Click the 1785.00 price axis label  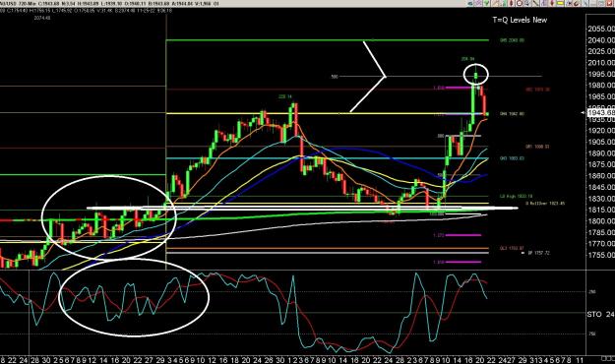(601, 232)
